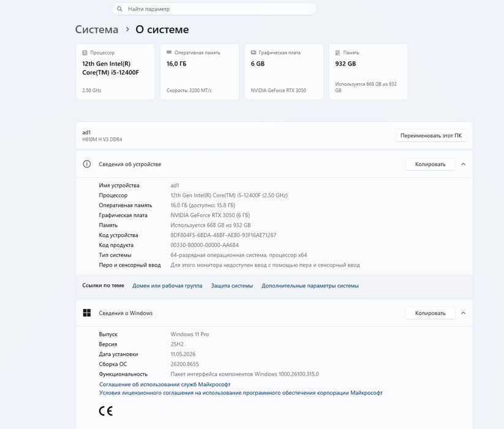504x429 pixels.
Task: Click "16,0 ГБ (доступно: 15,8 ГБ)" value
Action: 203,205
